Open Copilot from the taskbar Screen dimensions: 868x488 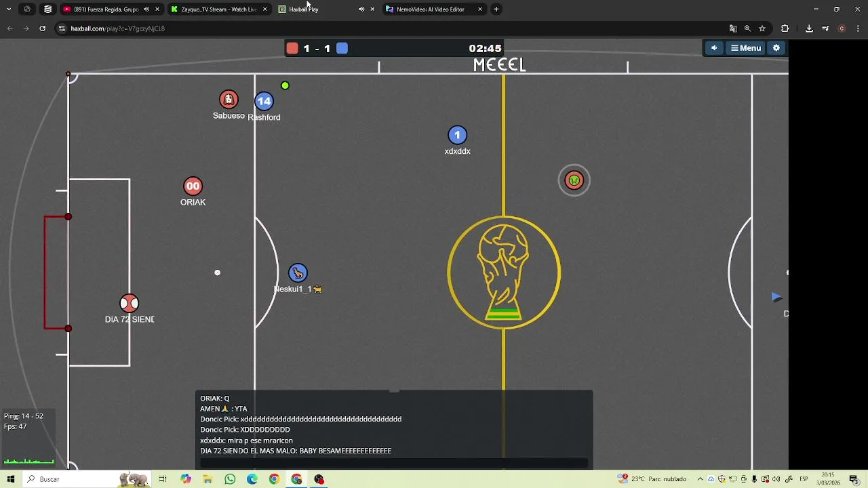[186, 479]
